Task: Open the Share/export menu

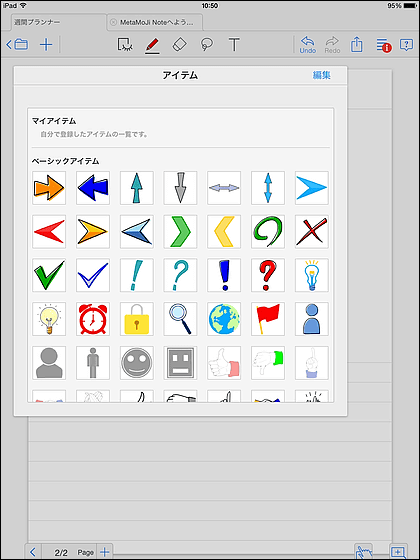Action: pos(356,45)
